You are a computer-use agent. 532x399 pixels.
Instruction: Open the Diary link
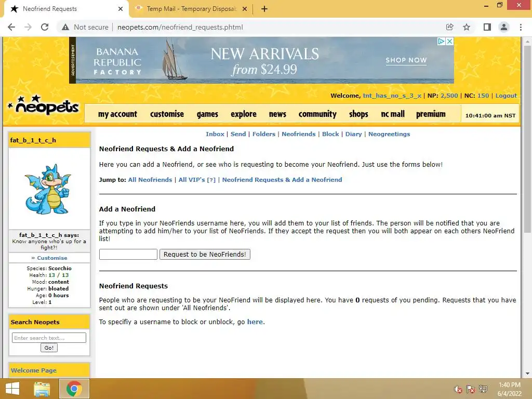point(353,134)
